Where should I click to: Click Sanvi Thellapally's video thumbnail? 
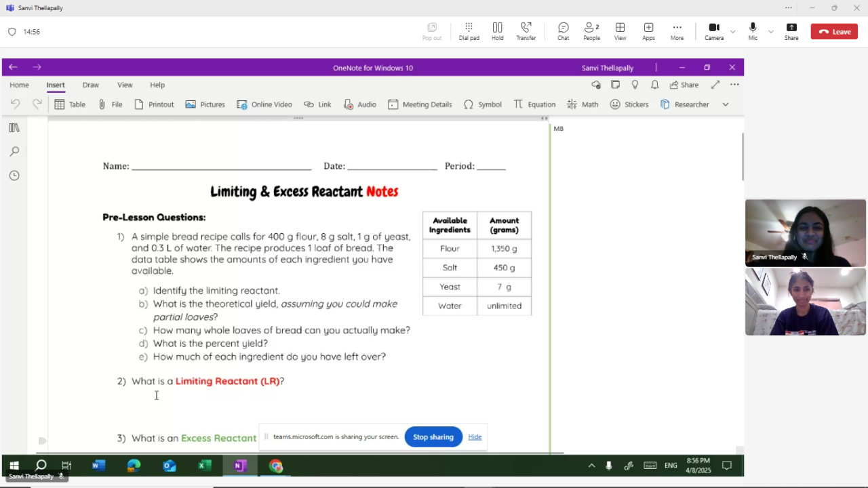[805, 232]
